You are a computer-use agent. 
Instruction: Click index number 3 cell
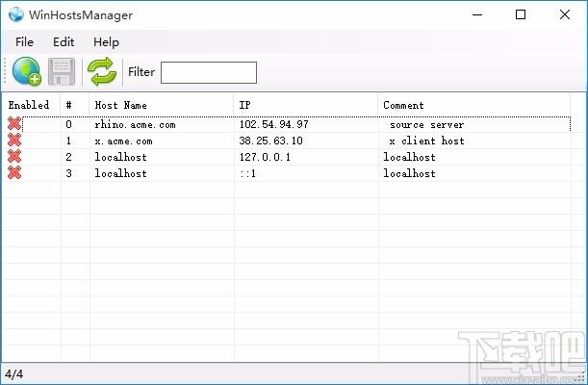click(x=68, y=173)
